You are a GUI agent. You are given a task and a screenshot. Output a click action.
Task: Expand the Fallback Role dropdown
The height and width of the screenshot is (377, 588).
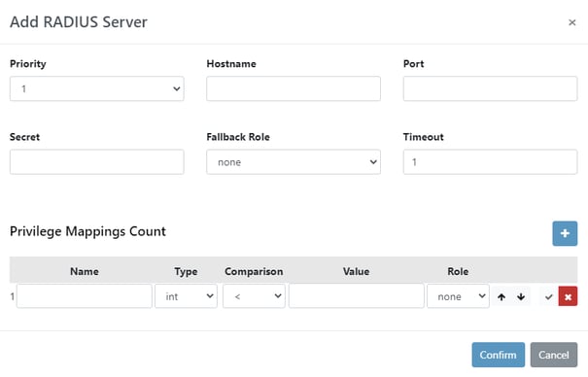(x=294, y=162)
